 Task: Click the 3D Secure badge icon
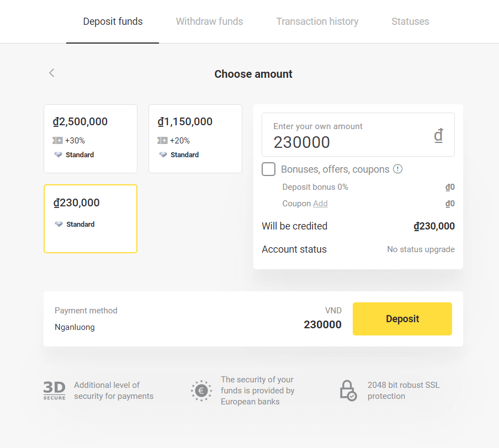(x=54, y=390)
